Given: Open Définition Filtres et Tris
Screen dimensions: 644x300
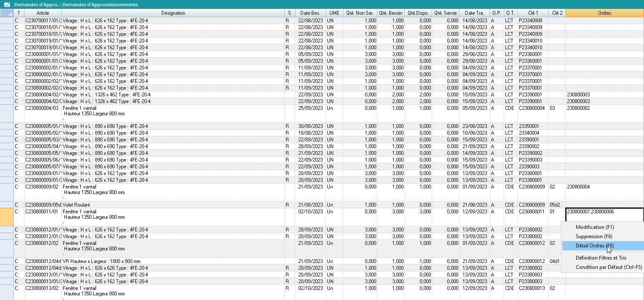Looking at the screenshot, I should pyautogui.click(x=601, y=258).
